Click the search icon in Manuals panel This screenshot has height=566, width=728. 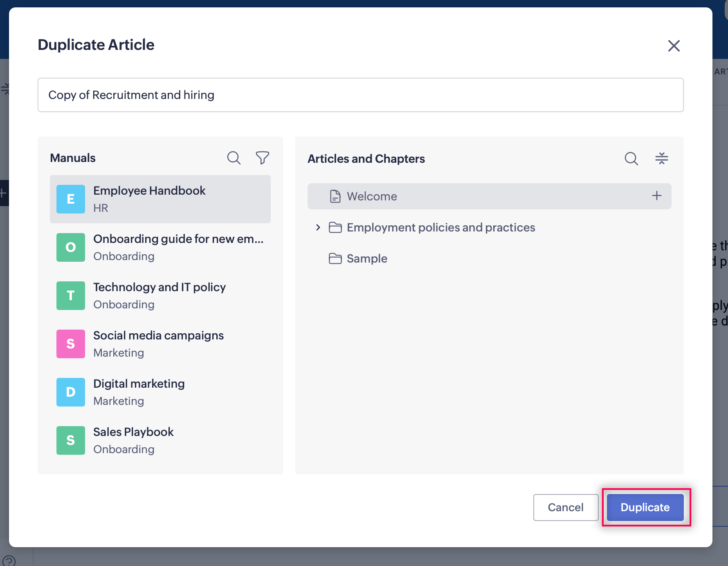click(234, 158)
